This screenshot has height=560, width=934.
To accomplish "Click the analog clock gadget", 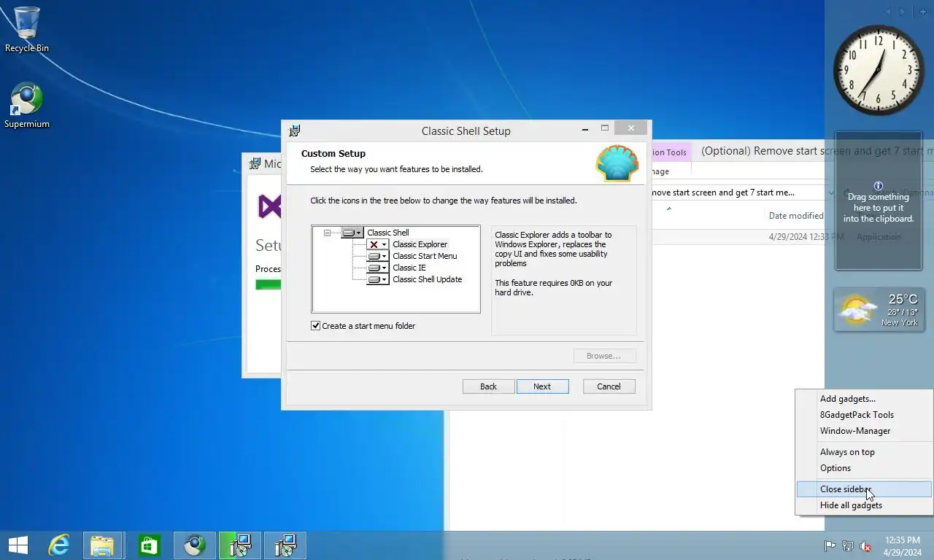I will coord(879,70).
